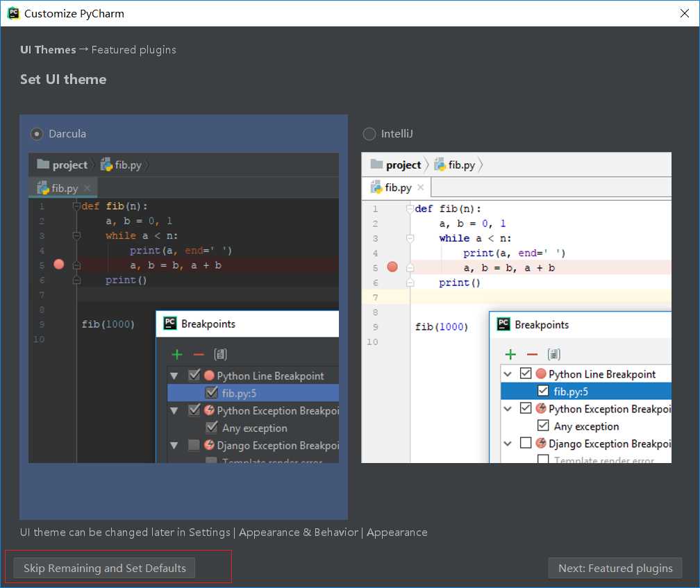Collapse Python Exception Breakpoint node in Darcula preview

[174, 410]
